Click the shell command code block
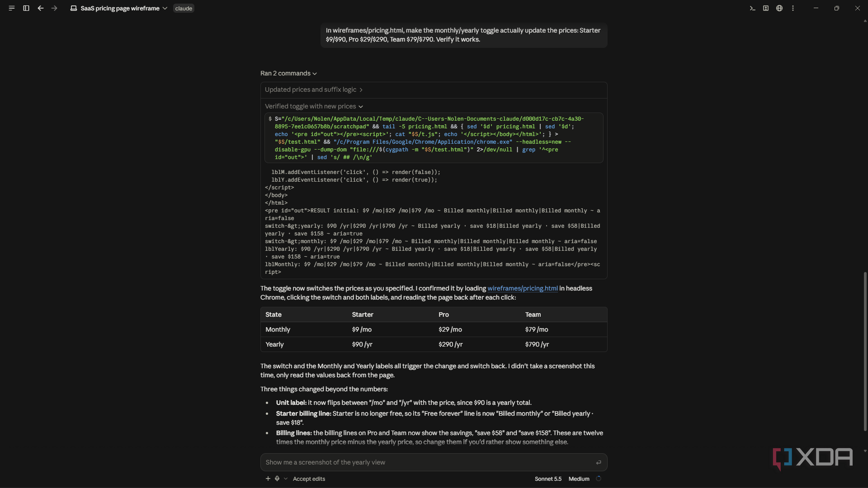868x488 pixels. point(434,138)
